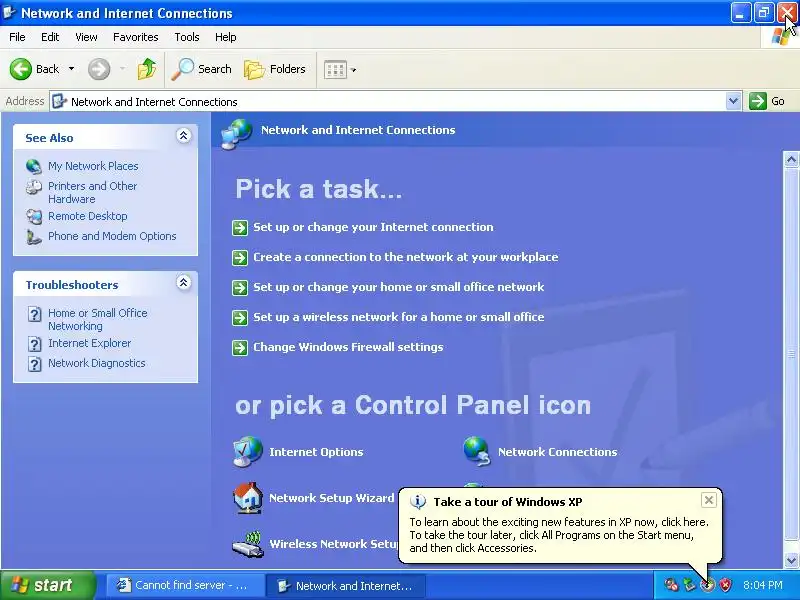This screenshot has width=800, height=600.
Task: Click the Network Setup Wizard label
Action: pos(332,498)
